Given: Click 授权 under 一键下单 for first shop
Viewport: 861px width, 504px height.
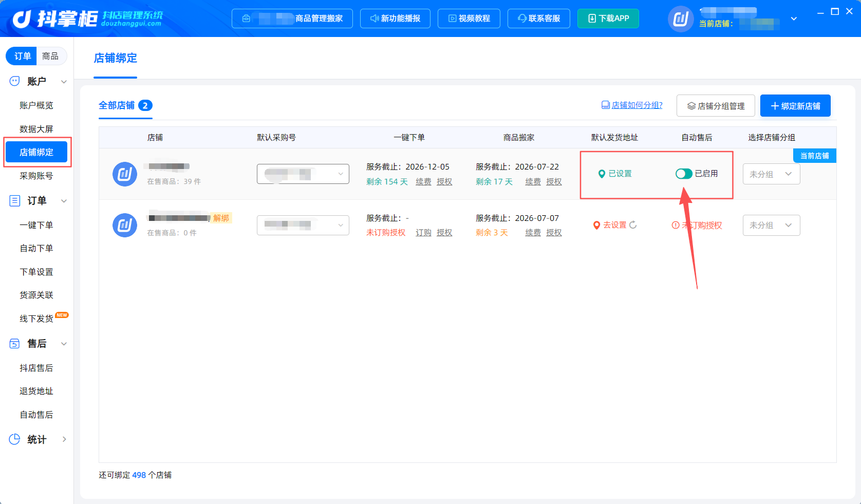Looking at the screenshot, I should (x=444, y=182).
